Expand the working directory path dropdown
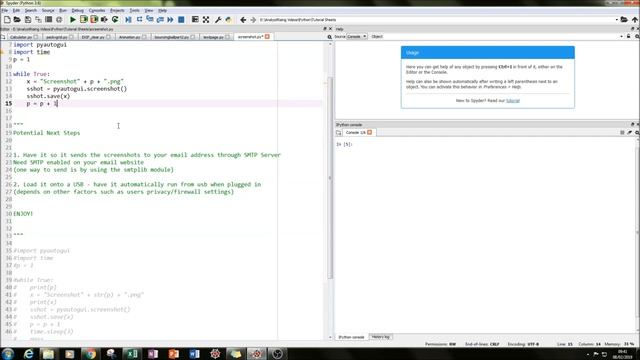640x360 pixels. coord(617,20)
